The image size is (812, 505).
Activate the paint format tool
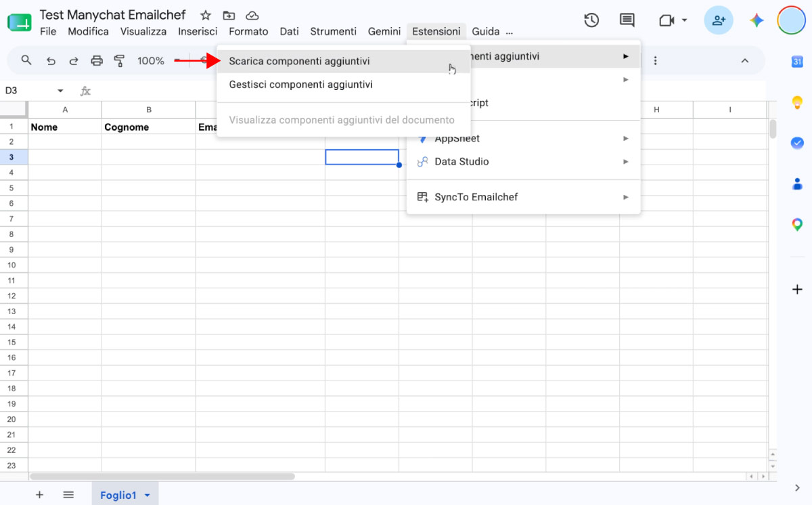click(x=120, y=61)
